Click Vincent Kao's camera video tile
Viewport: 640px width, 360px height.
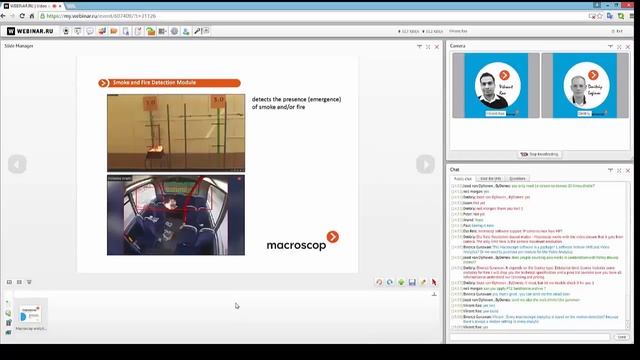496,85
